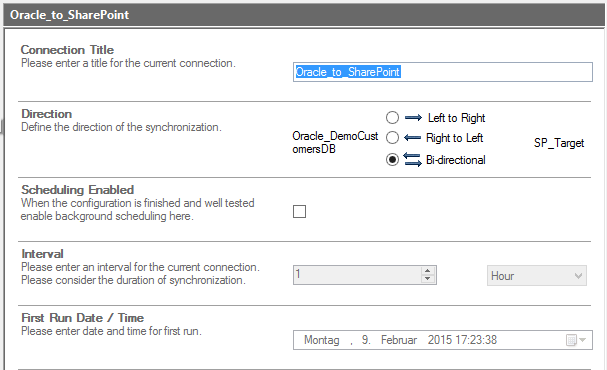The height and width of the screenshot is (370, 607).
Task: Click the 17:23:38 time in date field
Action: [x=476, y=340]
